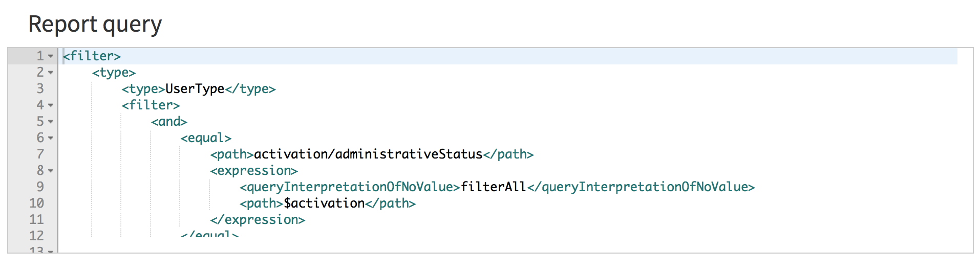Click the closing expression tag
Image resolution: width=980 pixels, height=272 pixels.
(x=258, y=220)
